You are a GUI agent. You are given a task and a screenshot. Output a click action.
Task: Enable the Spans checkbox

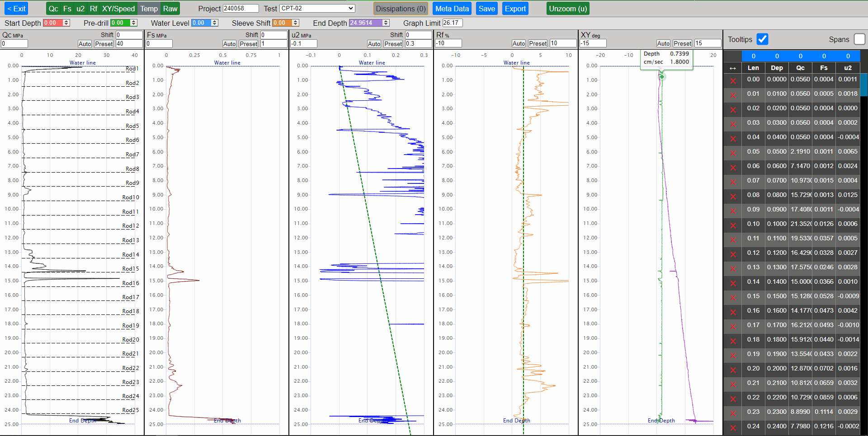point(859,39)
